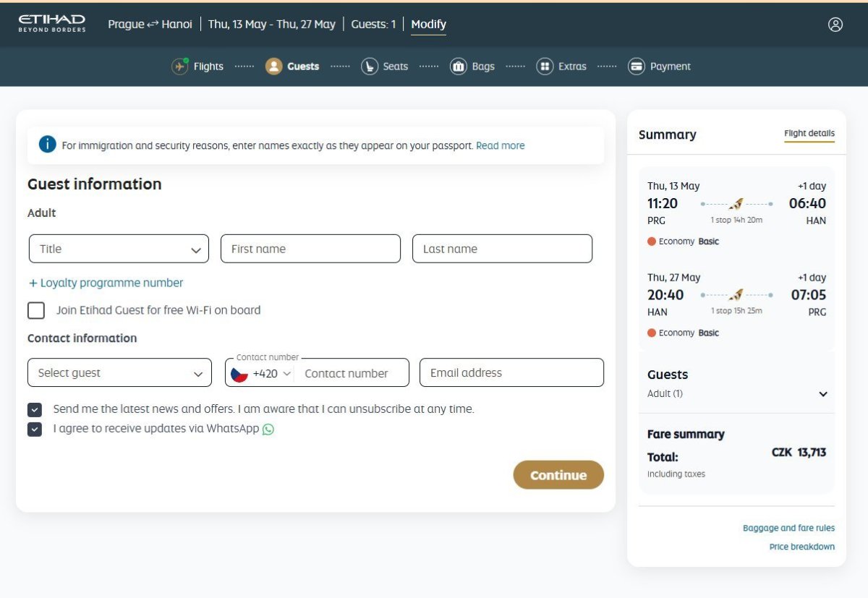Go to the Payment step label

point(671,67)
